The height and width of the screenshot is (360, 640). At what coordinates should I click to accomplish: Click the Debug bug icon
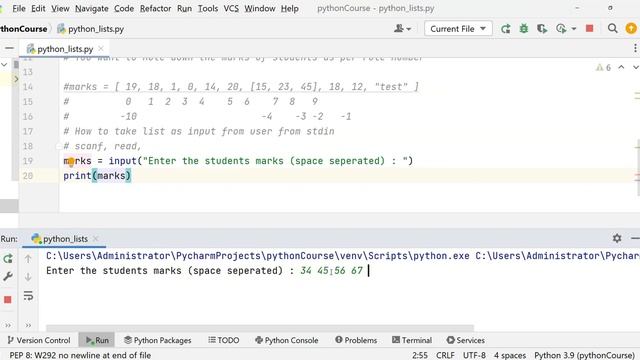pos(524,29)
